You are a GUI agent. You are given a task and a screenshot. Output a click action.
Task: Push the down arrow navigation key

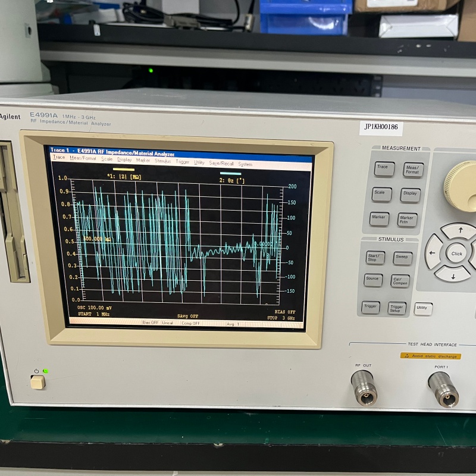point(452,274)
